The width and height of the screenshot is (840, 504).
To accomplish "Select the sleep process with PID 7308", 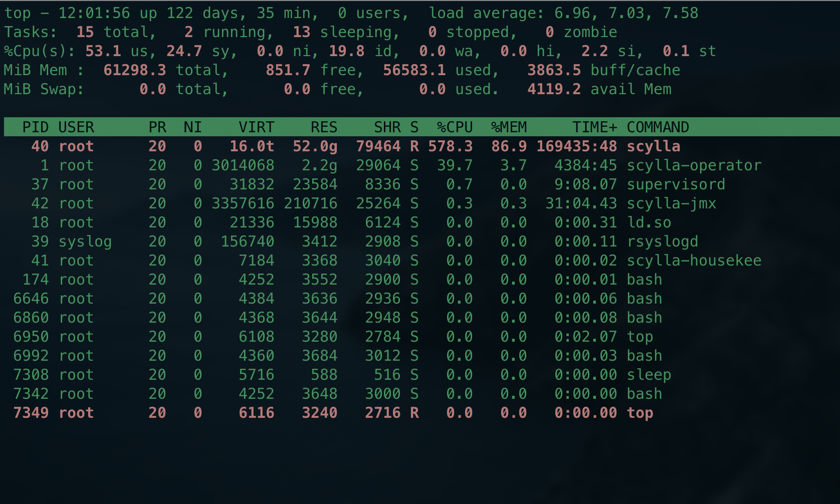I will click(x=351, y=374).
